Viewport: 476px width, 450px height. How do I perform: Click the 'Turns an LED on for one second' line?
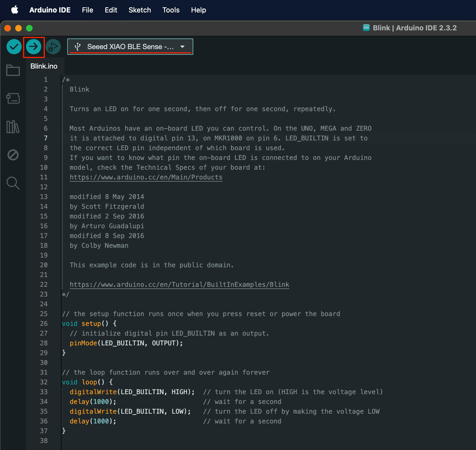click(x=203, y=109)
